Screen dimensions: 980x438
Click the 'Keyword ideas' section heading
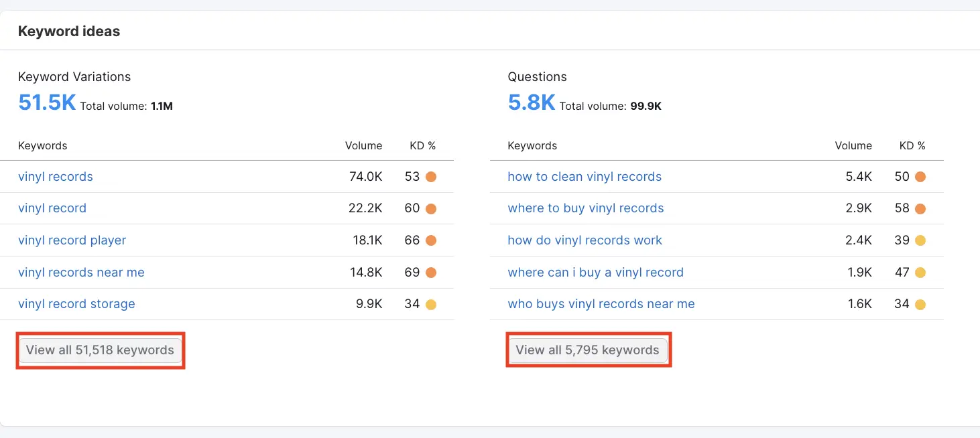pos(69,31)
